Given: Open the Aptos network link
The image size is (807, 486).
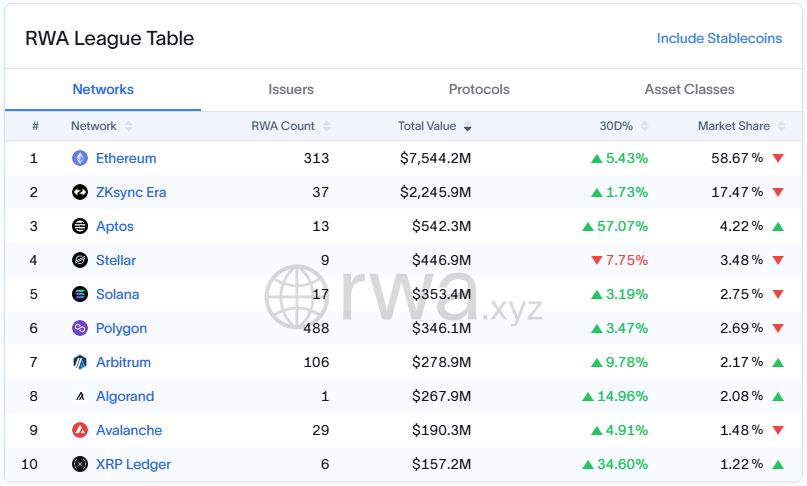Looking at the screenshot, I should click(x=115, y=227).
